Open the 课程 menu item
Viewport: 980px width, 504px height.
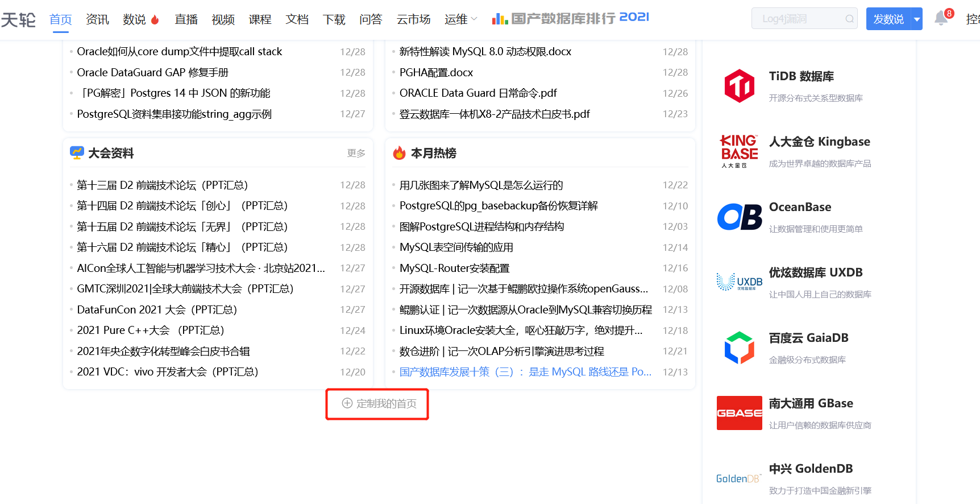point(260,19)
